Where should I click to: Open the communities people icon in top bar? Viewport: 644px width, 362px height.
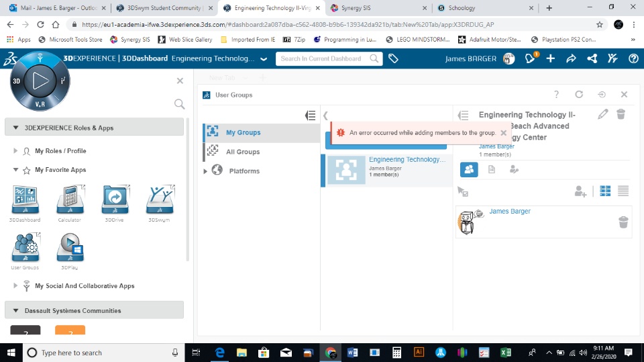(612, 59)
